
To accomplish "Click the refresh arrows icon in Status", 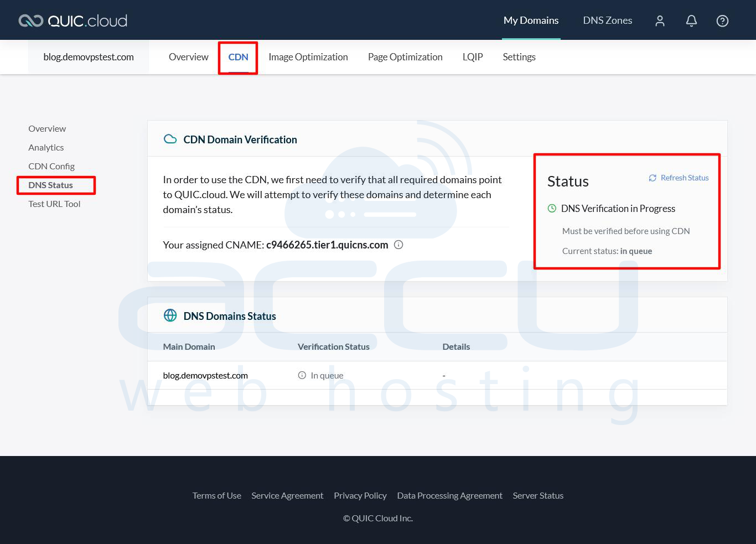I will pyautogui.click(x=653, y=178).
